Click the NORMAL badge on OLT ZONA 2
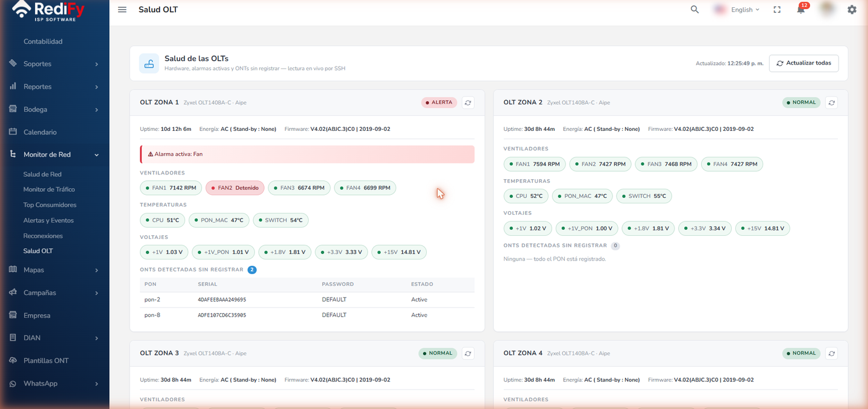Viewport: 868px width, 409px height. point(801,103)
